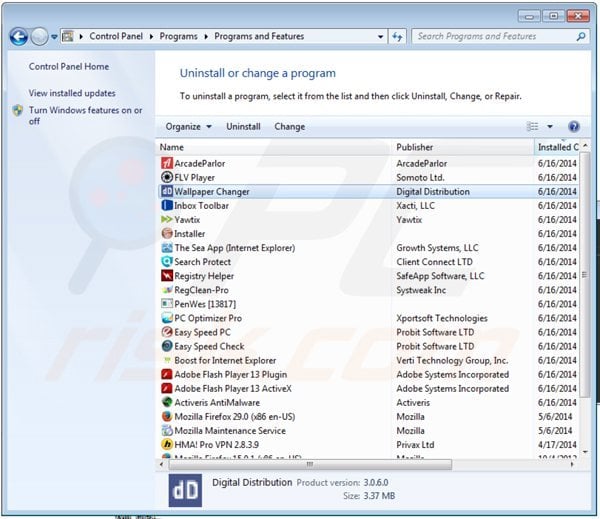Viewport: 600px width, 519px height.
Task: Click the horizontal scrollbar thumb
Action: 310,464
